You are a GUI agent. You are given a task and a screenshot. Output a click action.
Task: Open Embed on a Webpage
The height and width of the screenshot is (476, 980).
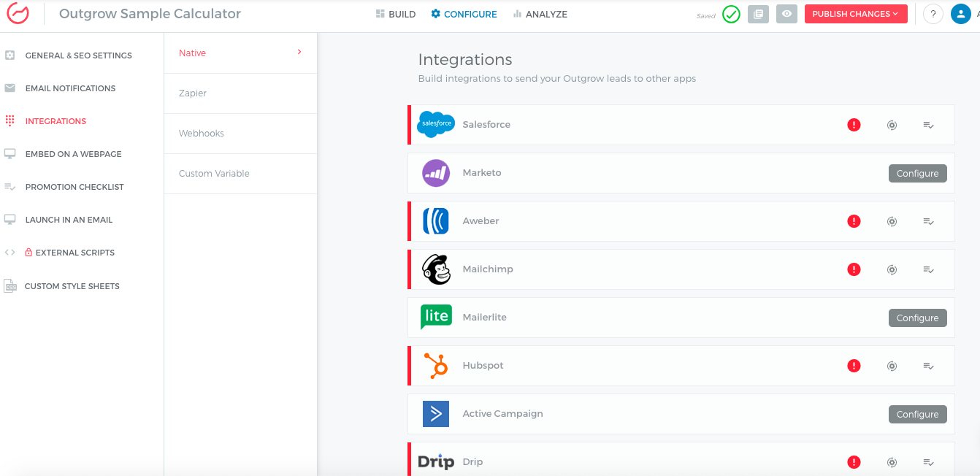[73, 154]
